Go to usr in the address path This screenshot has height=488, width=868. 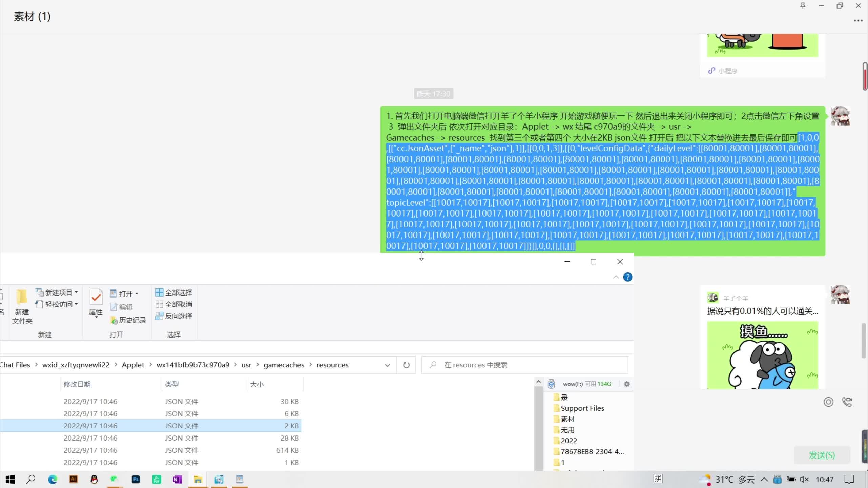point(246,365)
